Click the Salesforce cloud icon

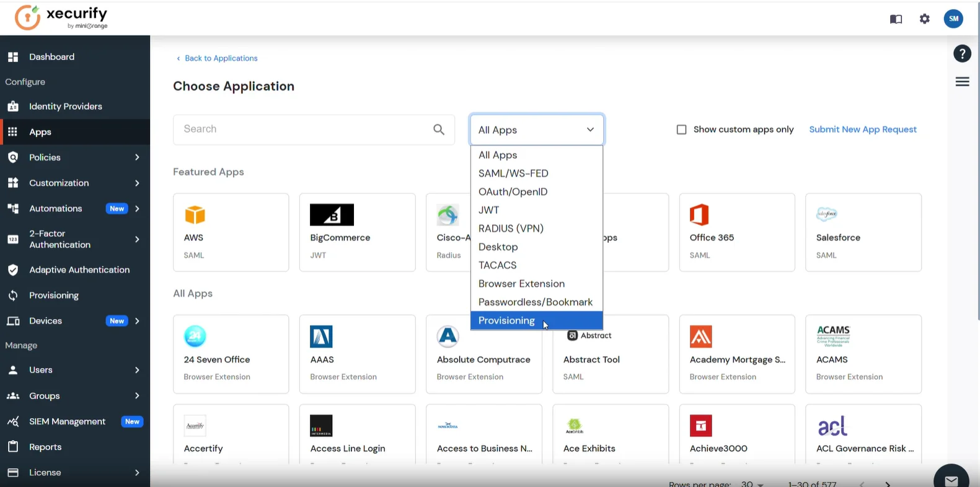827,214
